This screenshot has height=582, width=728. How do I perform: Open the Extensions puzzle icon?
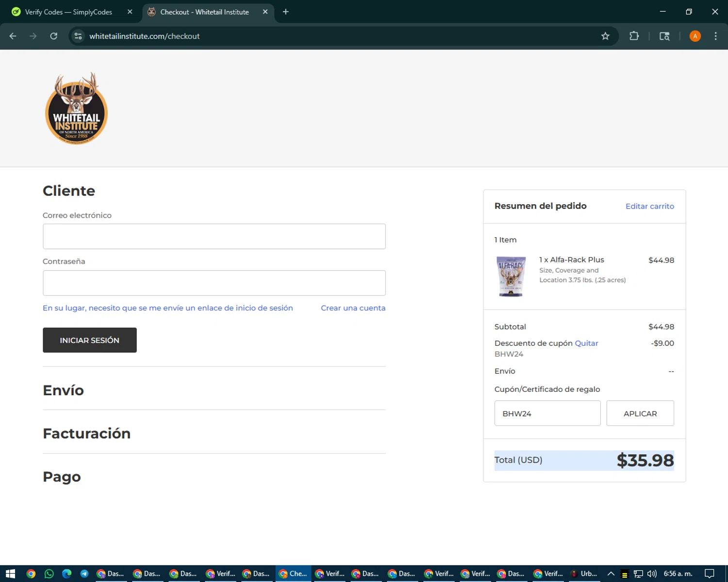(634, 36)
